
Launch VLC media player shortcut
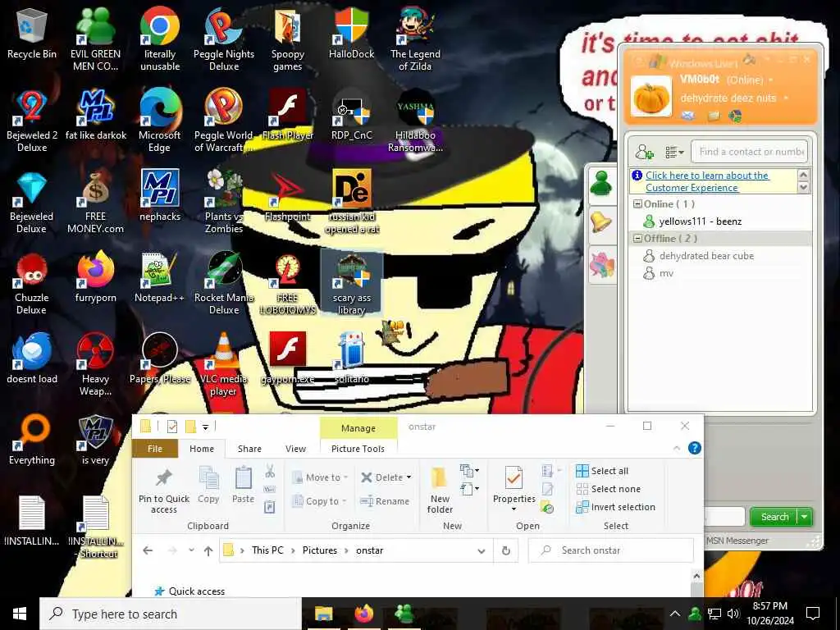(224, 364)
